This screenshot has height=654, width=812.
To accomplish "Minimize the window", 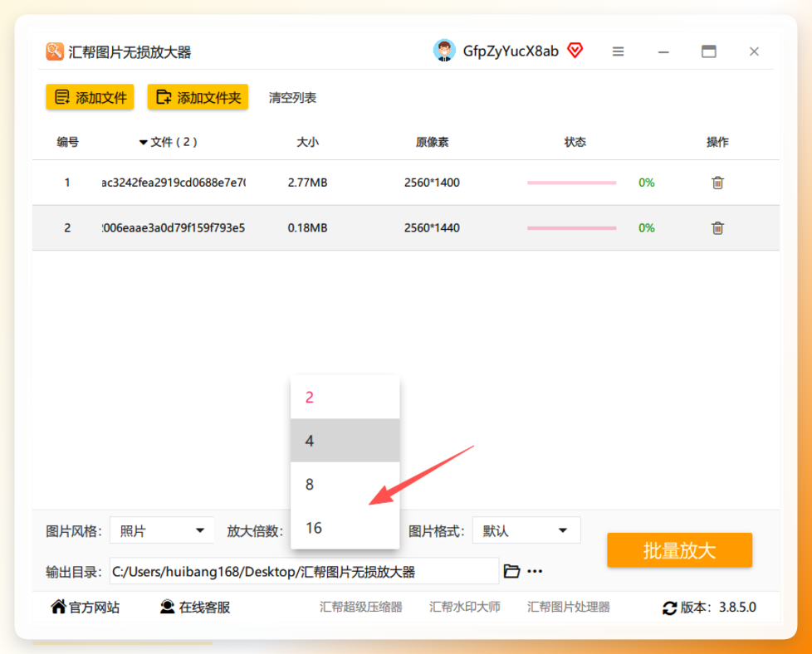I will click(663, 51).
